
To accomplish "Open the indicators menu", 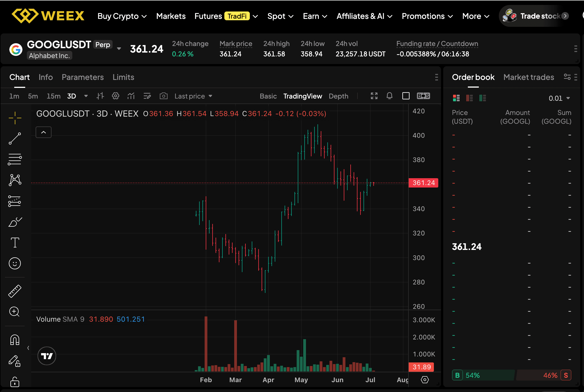I will pyautogui.click(x=131, y=96).
